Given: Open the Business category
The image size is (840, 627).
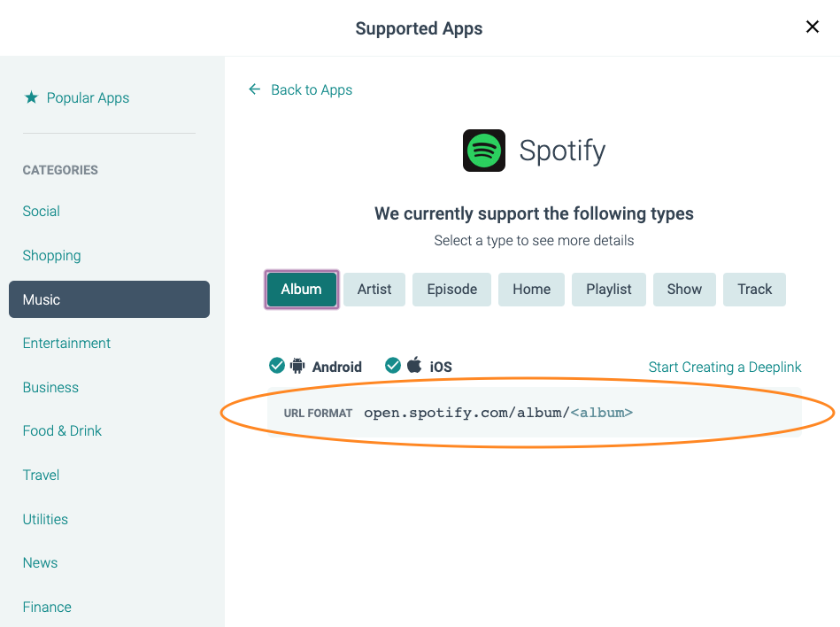Looking at the screenshot, I should click(50, 388).
